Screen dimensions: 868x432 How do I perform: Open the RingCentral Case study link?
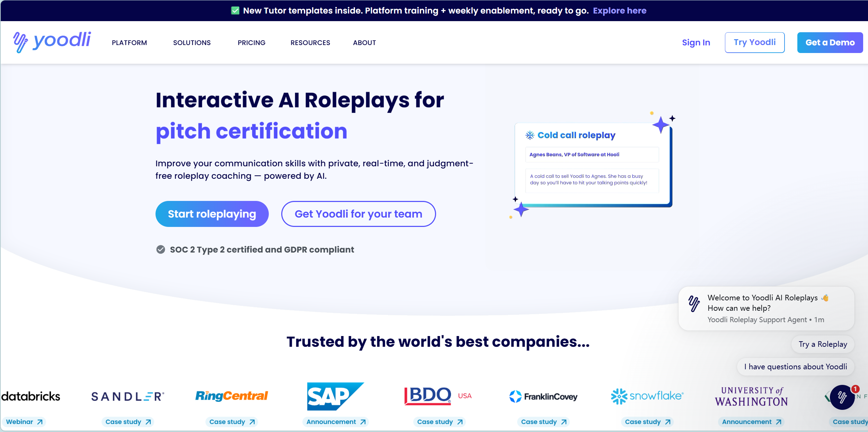pos(232,422)
